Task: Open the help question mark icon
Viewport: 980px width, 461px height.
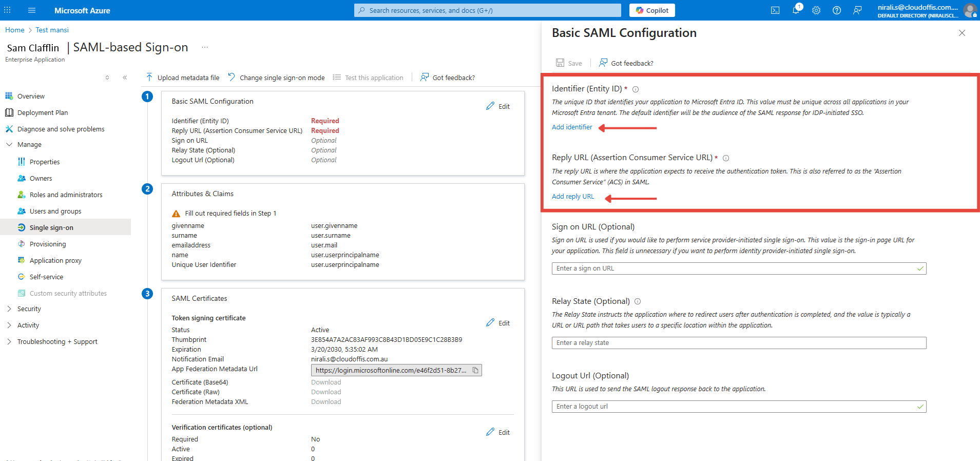Action: click(837, 10)
